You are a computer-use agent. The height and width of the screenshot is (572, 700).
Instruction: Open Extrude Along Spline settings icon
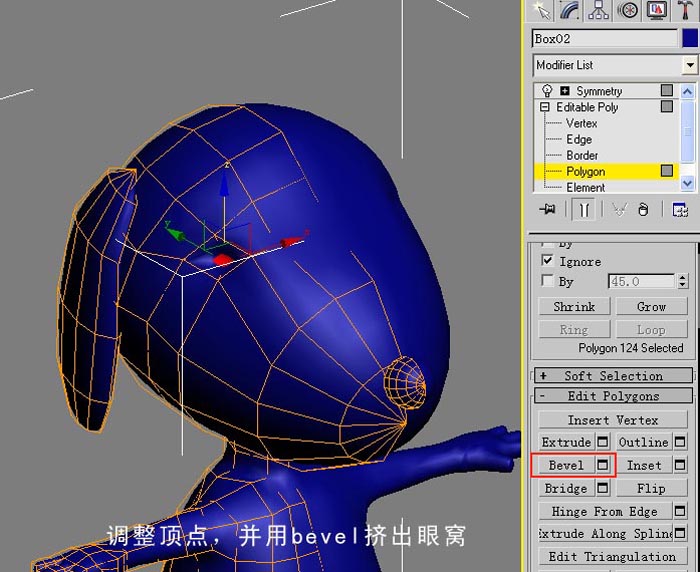pos(680,534)
